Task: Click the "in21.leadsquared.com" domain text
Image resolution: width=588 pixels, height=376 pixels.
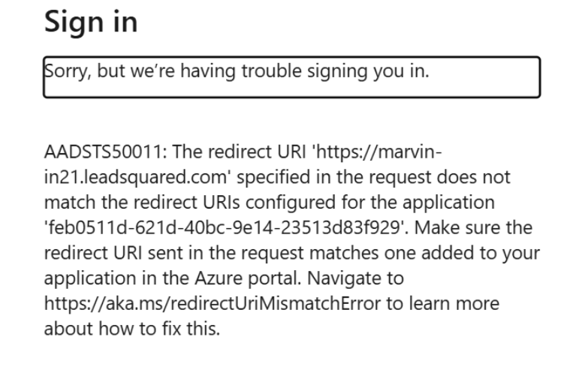Action: [x=127, y=179]
